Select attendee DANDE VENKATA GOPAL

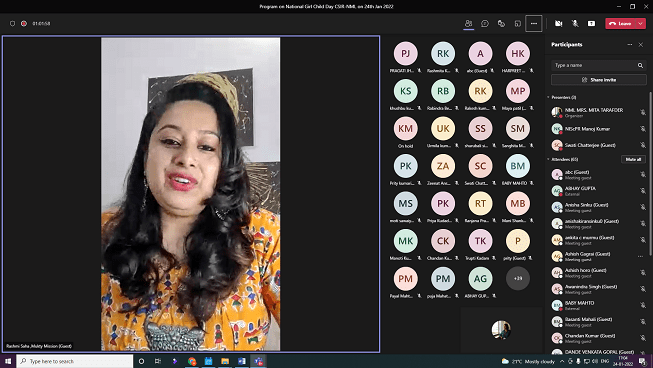[599, 352]
